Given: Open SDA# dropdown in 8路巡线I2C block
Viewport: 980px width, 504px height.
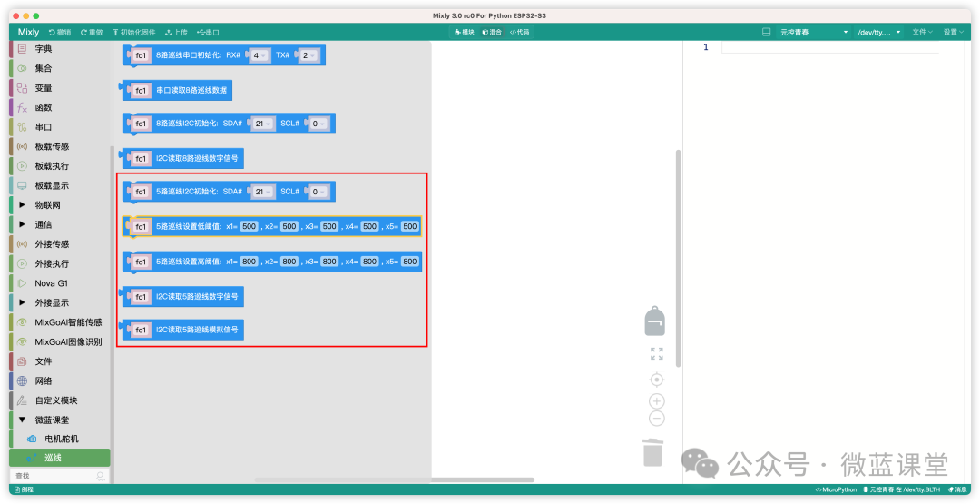Looking at the screenshot, I should point(262,124).
